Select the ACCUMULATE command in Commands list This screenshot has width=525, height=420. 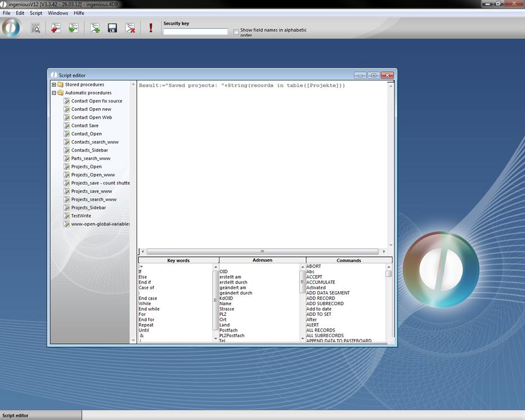tap(320, 282)
